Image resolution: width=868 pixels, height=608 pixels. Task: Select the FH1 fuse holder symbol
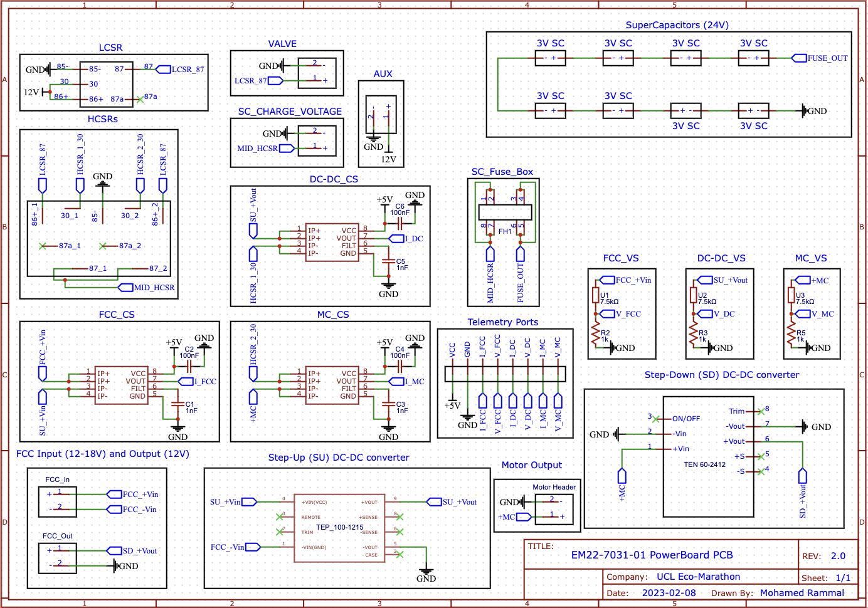(505, 212)
